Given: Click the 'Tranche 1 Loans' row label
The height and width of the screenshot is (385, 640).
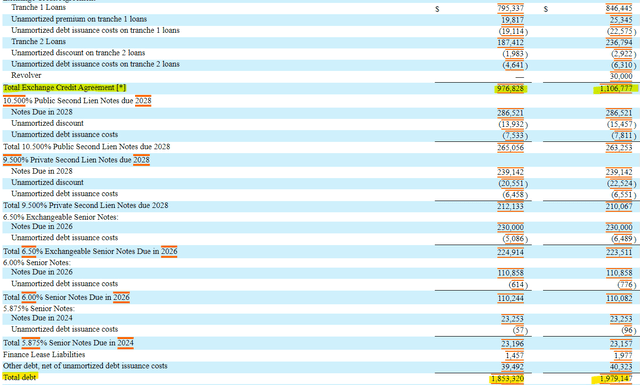Looking at the screenshot, I should (x=38, y=7).
